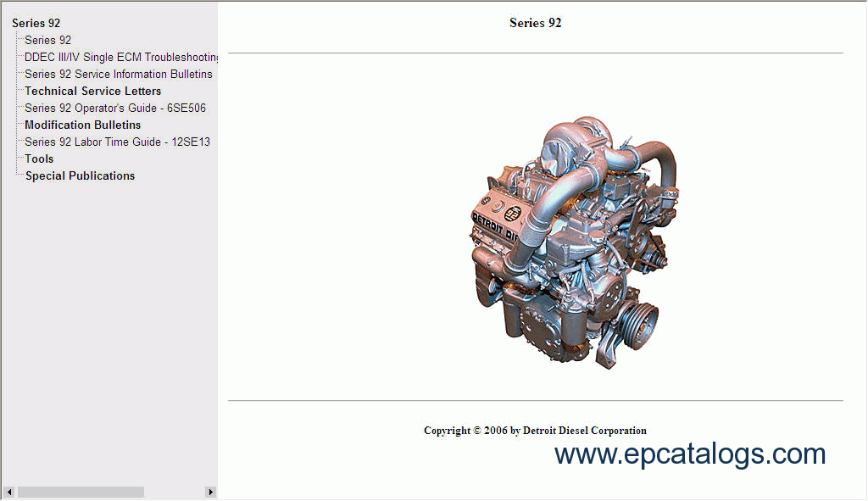
Task: Click the sidebar horizontal scrollbar thumb
Action: (x=81, y=493)
